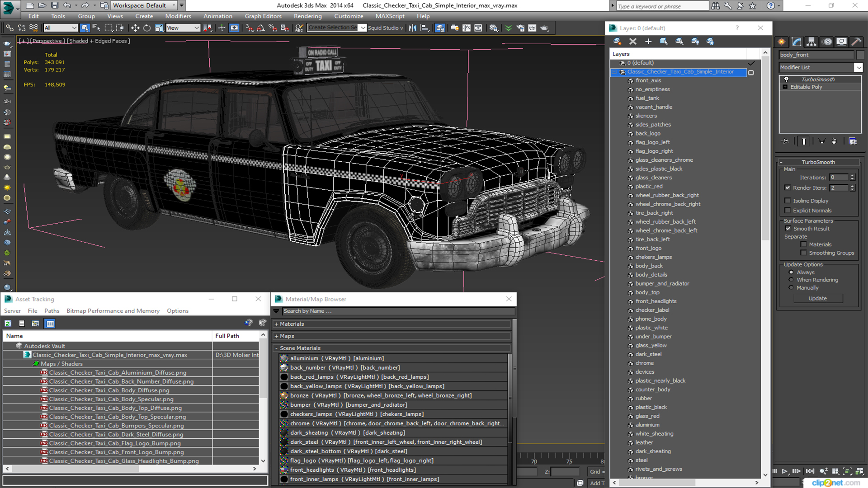
Task: Open Create Selection Set dropdown
Action: point(363,28)
